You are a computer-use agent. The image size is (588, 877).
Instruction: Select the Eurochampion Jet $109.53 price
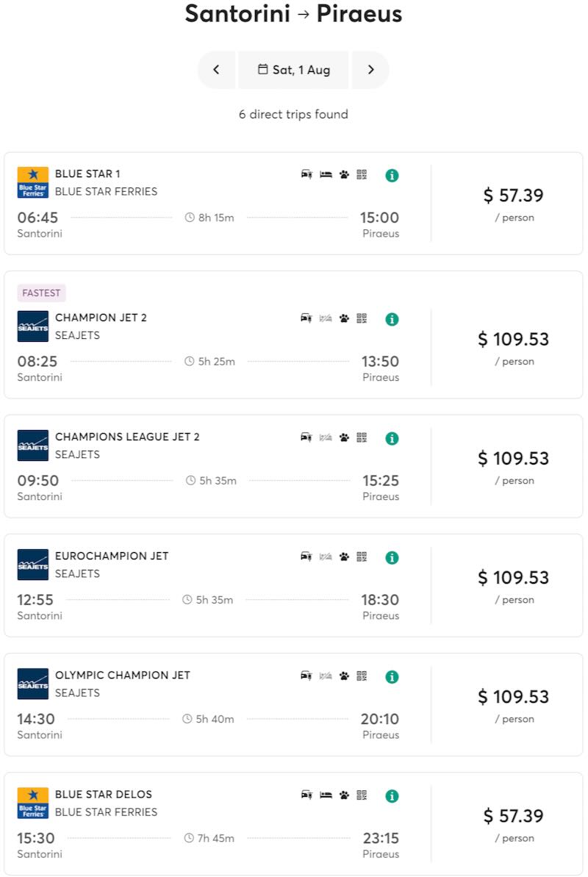[x=513, y=578]
